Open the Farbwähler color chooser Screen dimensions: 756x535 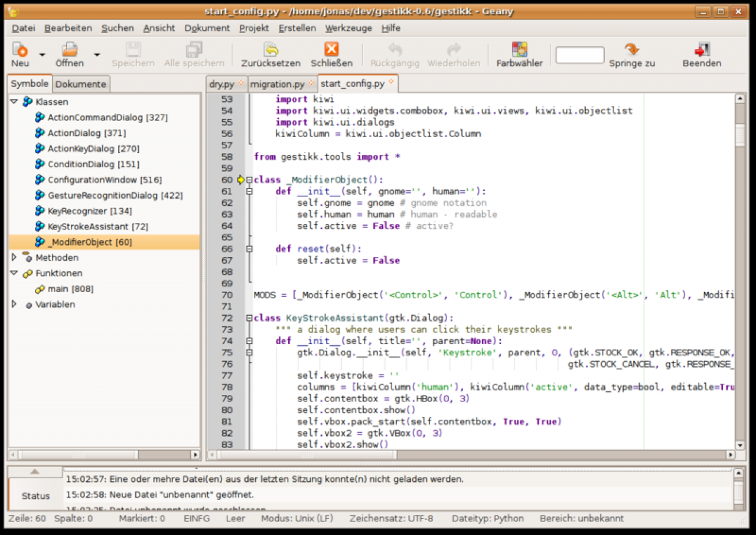(519, 49)
